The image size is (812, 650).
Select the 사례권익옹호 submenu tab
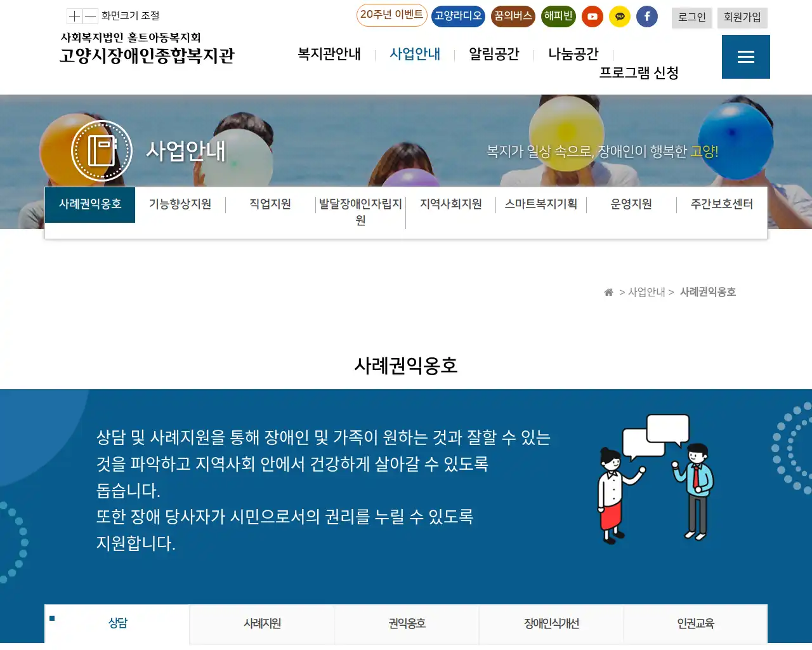click(x=90, y=204)
